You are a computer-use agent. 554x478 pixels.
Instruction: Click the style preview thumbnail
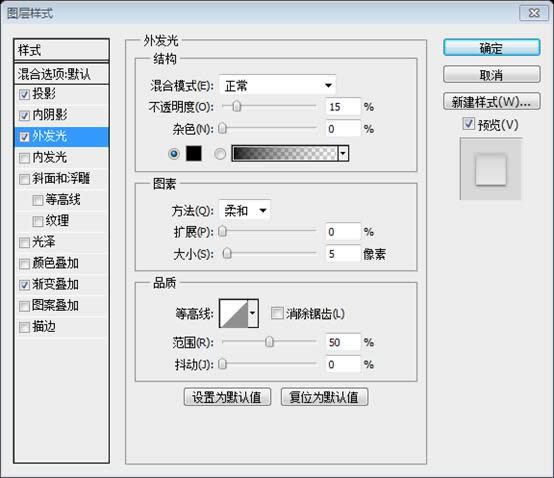click(491, 169)
